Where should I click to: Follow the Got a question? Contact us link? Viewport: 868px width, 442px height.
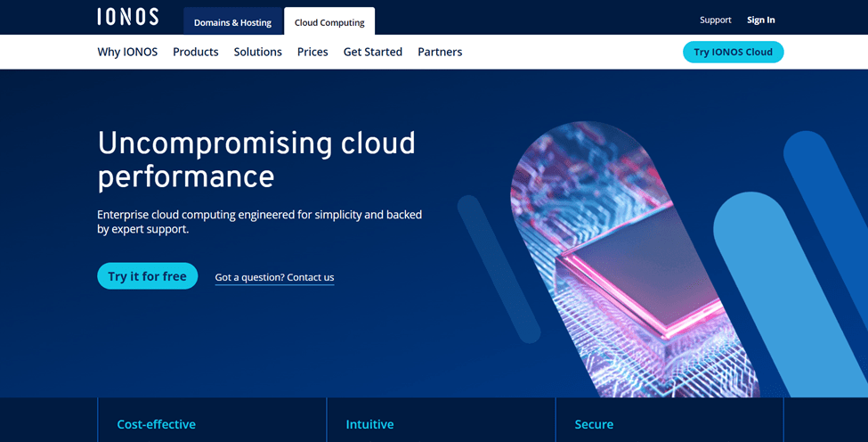point(274,277)
